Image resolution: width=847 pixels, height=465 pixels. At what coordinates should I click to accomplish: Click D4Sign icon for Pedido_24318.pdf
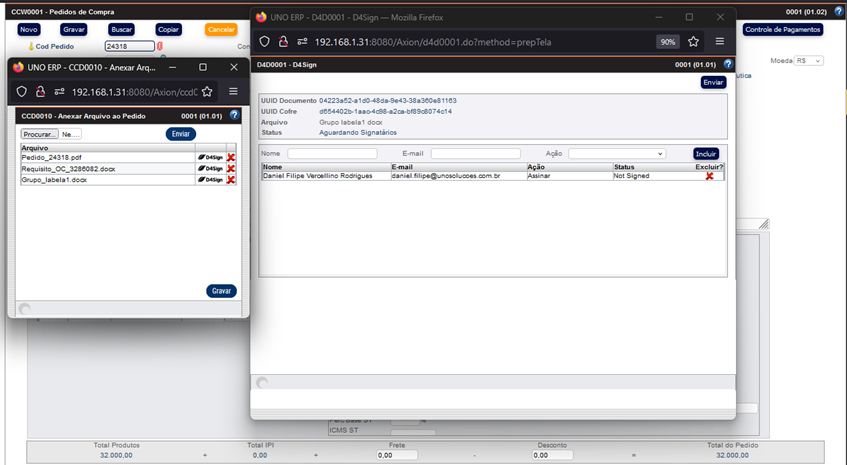pyautogui.click(x=210, y=157)
